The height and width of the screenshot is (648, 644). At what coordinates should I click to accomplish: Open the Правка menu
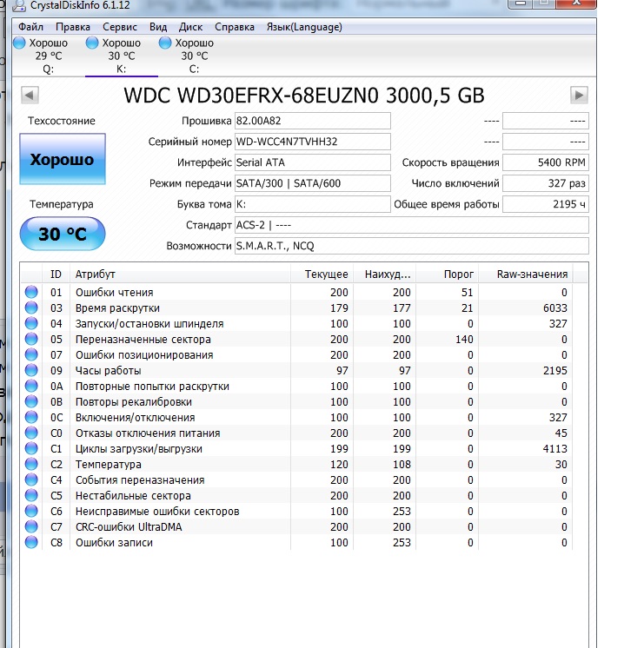coord(73,27)
